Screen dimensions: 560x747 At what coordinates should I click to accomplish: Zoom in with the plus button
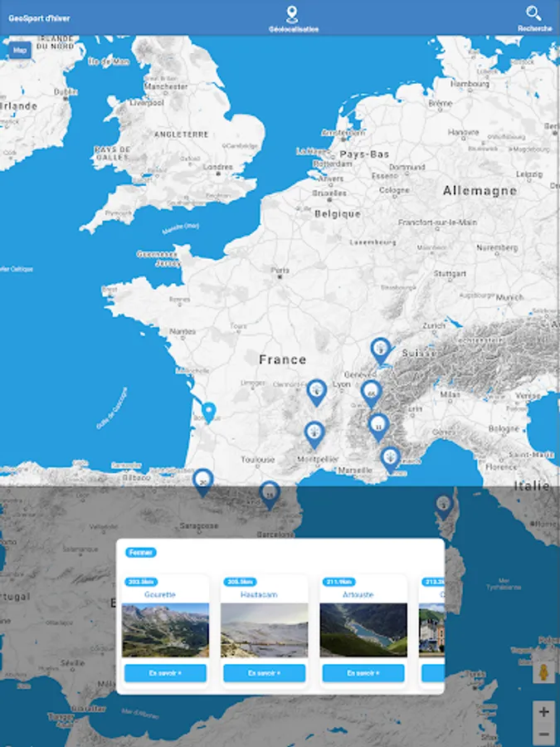point(543,712)
